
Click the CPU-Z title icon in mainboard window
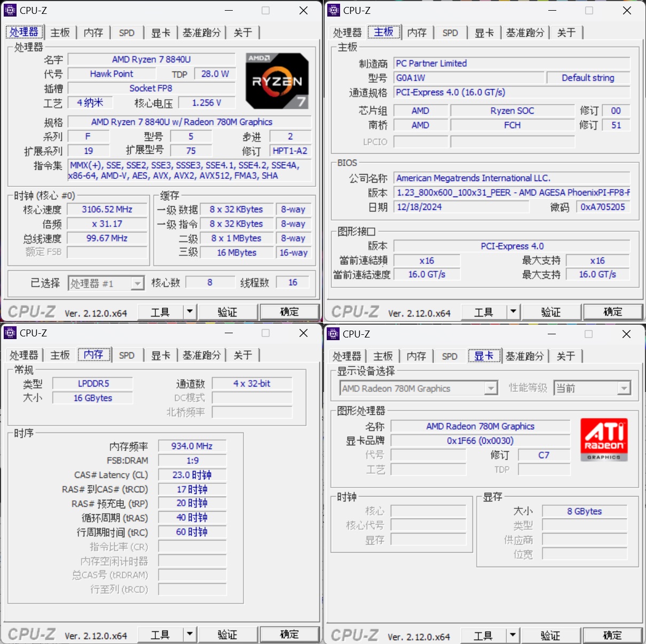click(334, 10)
